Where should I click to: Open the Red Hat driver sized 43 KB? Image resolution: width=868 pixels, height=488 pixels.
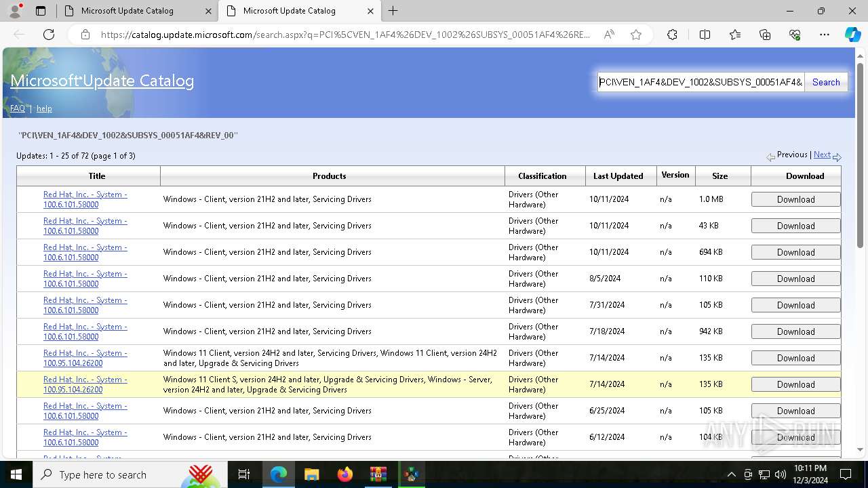click(85, 226)
